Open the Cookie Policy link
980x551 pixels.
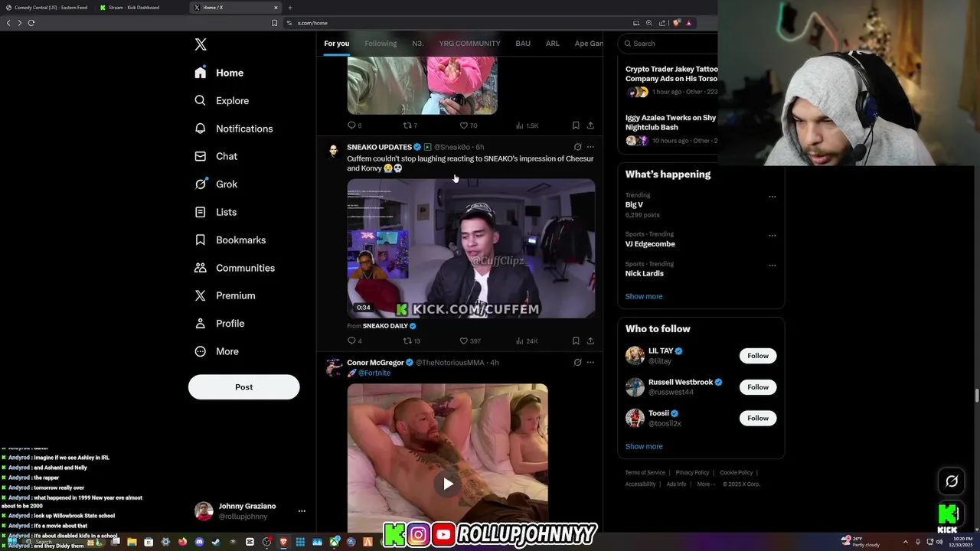click(736, 473)
